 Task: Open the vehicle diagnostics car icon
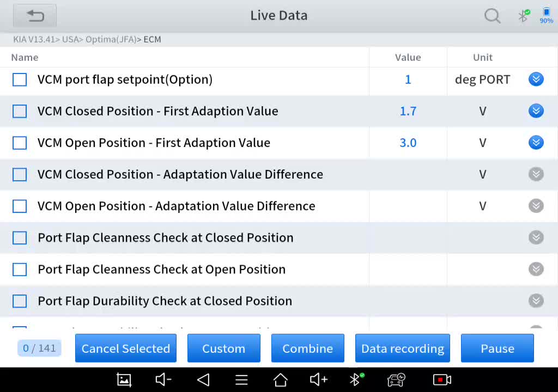click(x=396, y=380)
